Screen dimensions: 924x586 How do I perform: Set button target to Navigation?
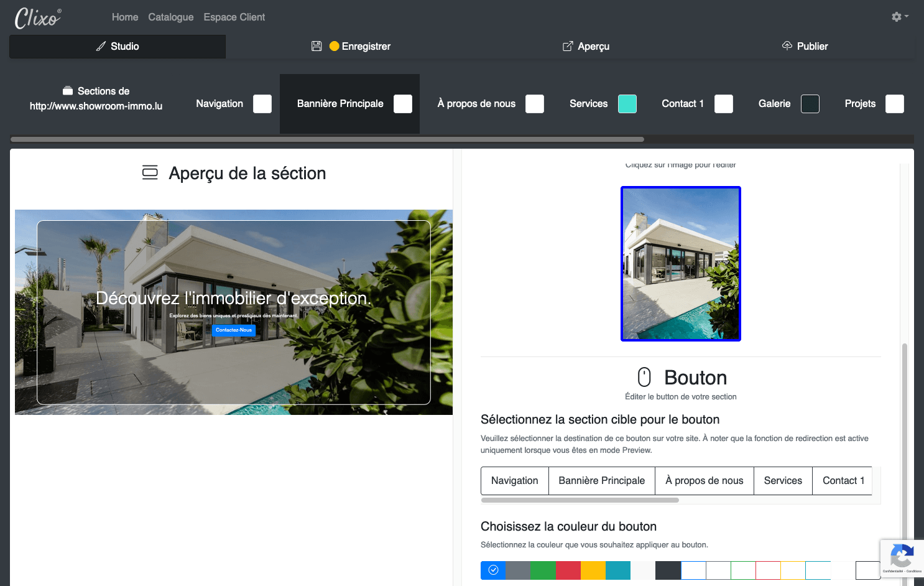pyautogui.click(x=515, y=481)
